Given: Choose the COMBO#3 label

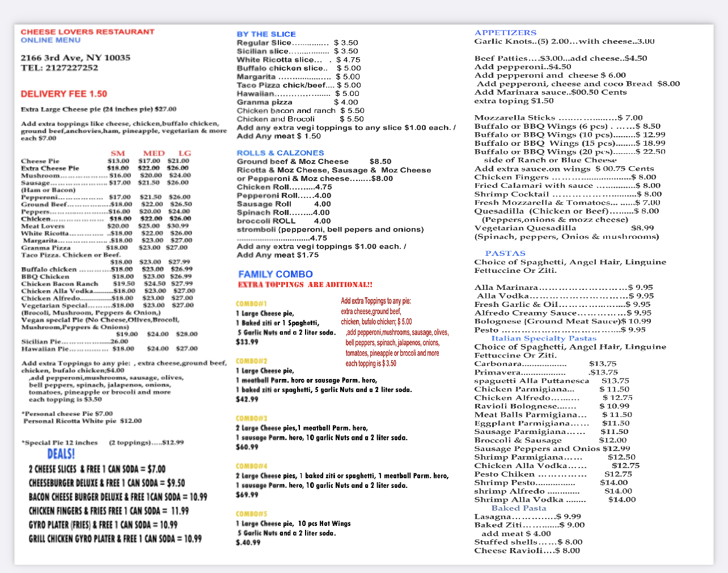Looking at the screenshot, I should 251,418.
